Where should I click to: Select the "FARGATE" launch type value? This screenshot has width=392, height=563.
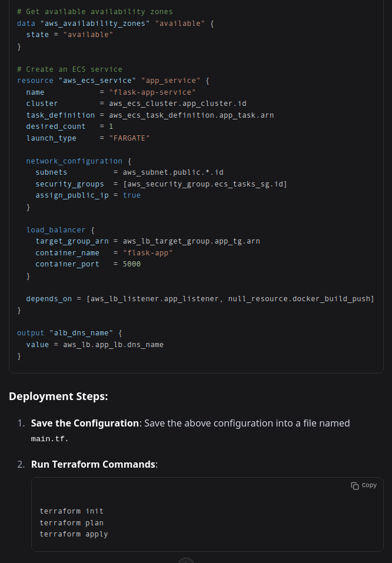[x=129, y=138]
